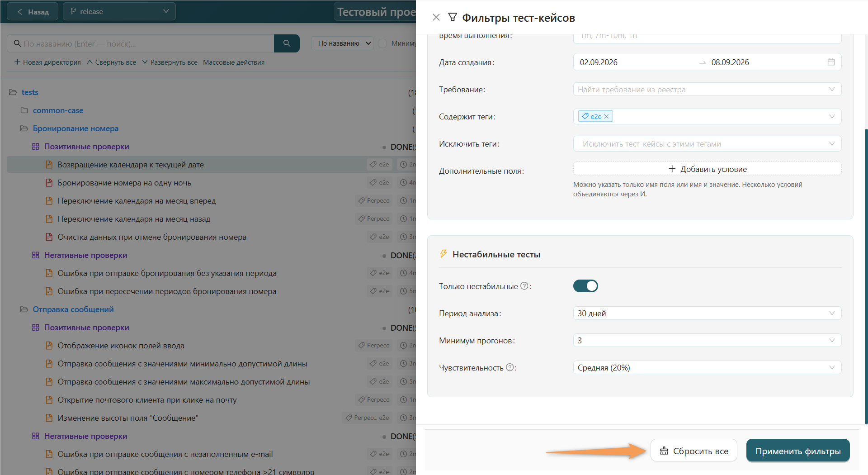Click Новая директория in toolbar
The width and height of the screenshot is (868, 475).
pyautogui.click(x=47, y=62)
